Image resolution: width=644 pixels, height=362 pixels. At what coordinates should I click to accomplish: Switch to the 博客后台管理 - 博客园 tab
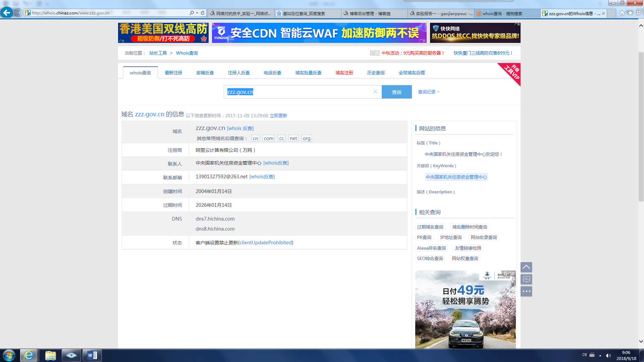(375, 13)
